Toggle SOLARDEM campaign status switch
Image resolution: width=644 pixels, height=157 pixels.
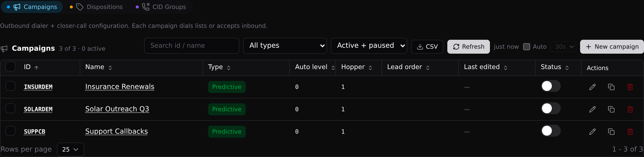pos(551,108)
